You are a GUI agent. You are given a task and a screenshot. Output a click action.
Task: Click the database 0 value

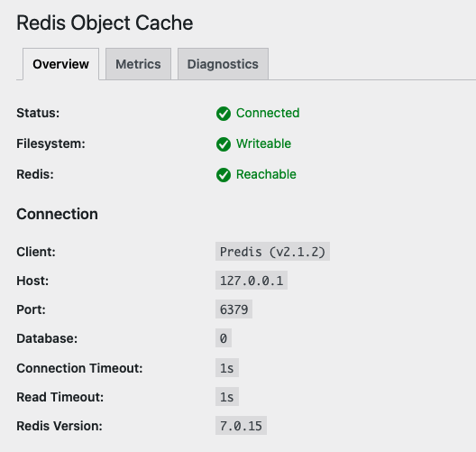[224, 338]
